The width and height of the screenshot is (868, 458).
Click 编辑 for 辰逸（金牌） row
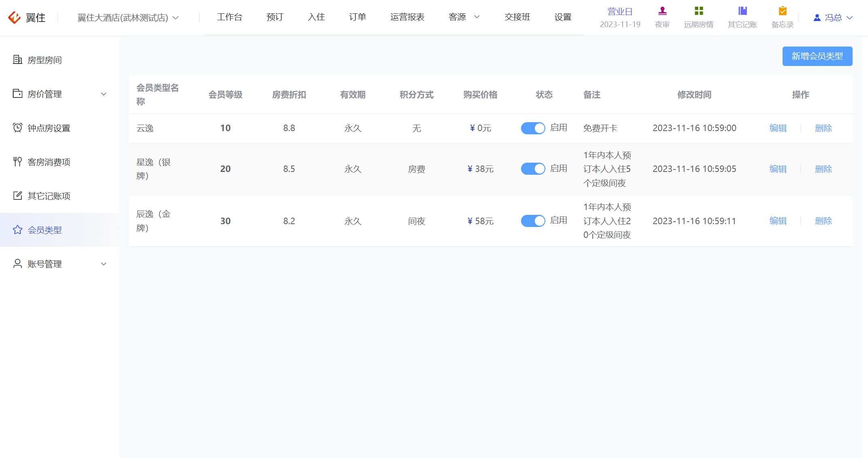(x=778, y=221)
